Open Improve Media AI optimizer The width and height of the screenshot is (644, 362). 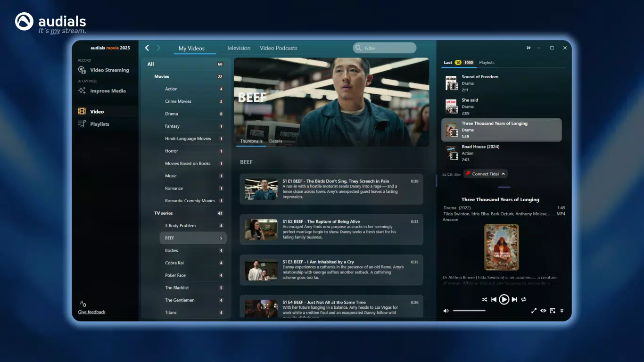(102, 90)
